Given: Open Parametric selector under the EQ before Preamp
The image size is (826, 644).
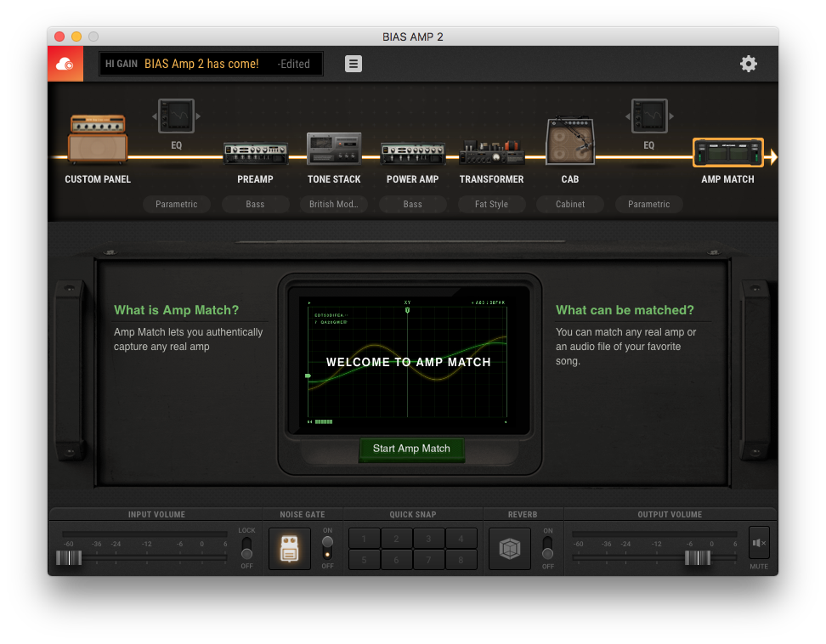Looking at the screenshot, I should [x=177, y=204].
